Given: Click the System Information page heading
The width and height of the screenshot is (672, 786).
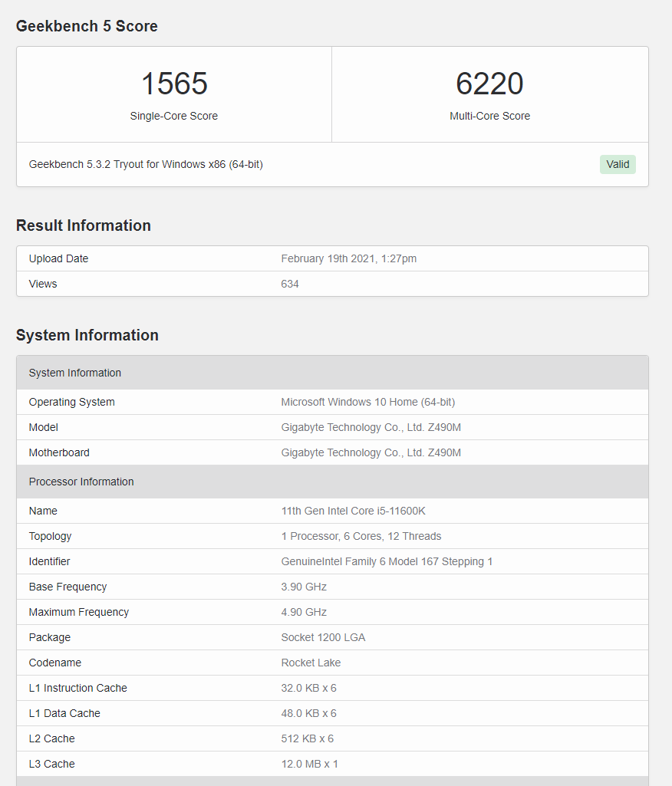Looking at the screenshot, I should coord(87,335).
